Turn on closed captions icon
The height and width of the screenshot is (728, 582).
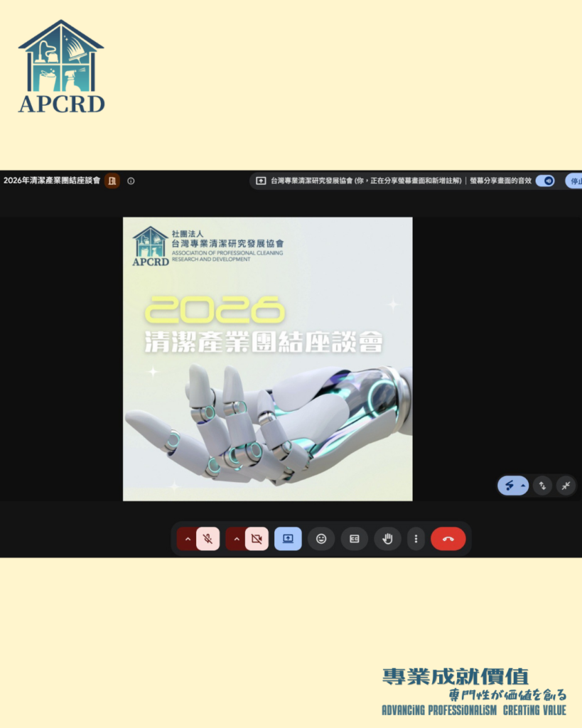(x=355, y=539)
